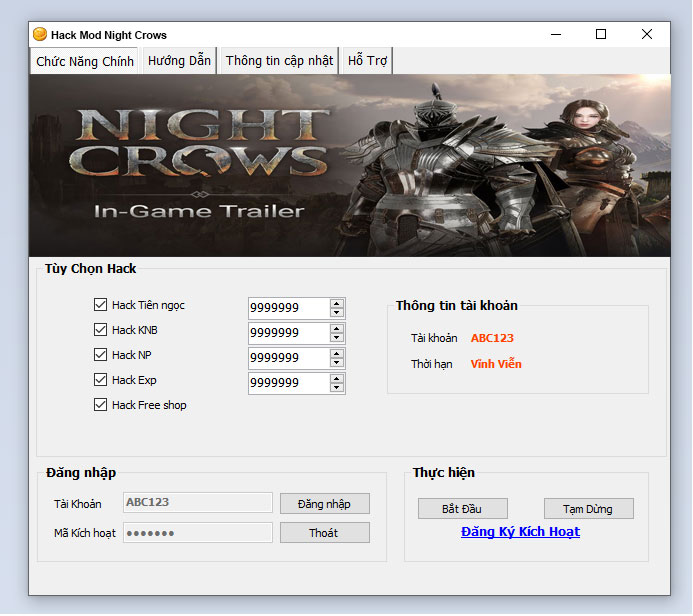The image size is (693, 616).
Task: Toggle the Hack KNB checkbox
Action: 100,330
